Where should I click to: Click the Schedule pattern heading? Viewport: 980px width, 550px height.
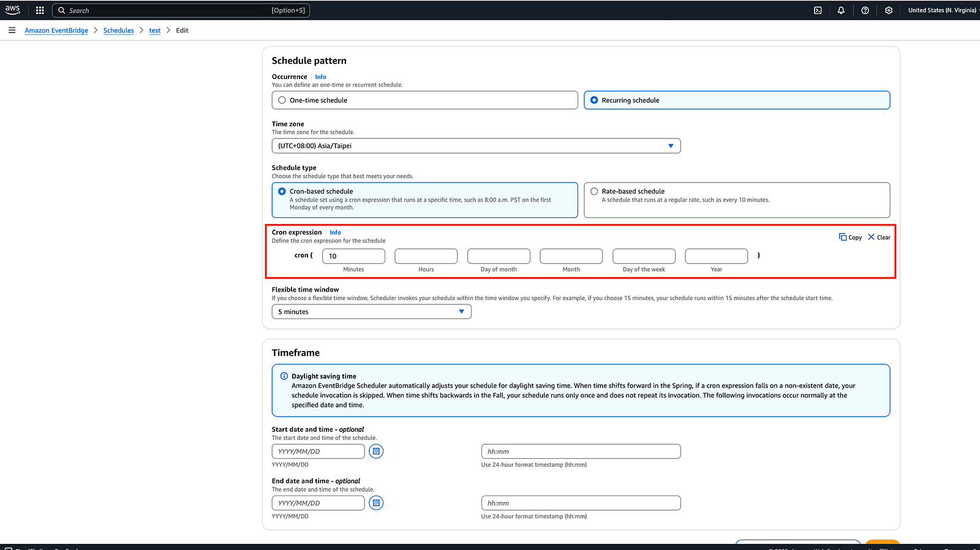[x=309, y=61]
